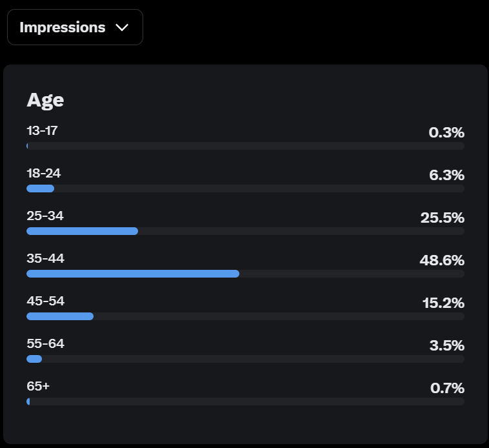Click the 48.6% percentage value
This screenshot has width=489, height=448.
point(442,260)
